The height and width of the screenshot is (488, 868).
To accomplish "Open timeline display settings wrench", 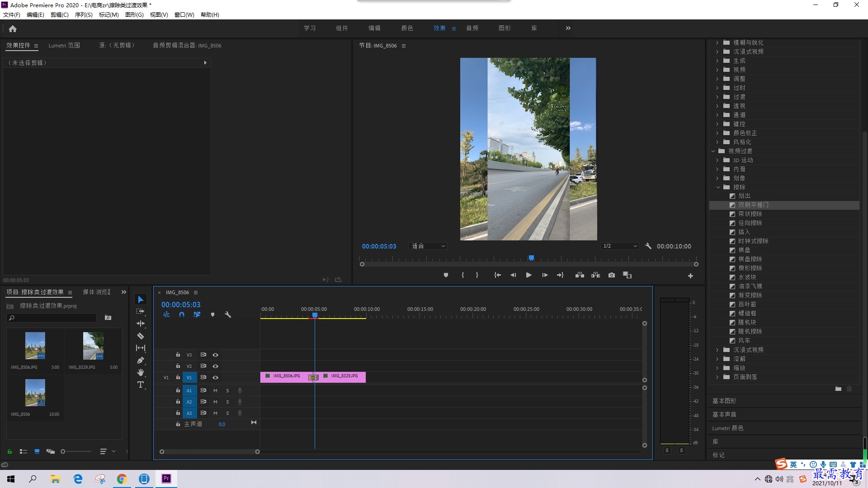I will click(x=228, y=314).
